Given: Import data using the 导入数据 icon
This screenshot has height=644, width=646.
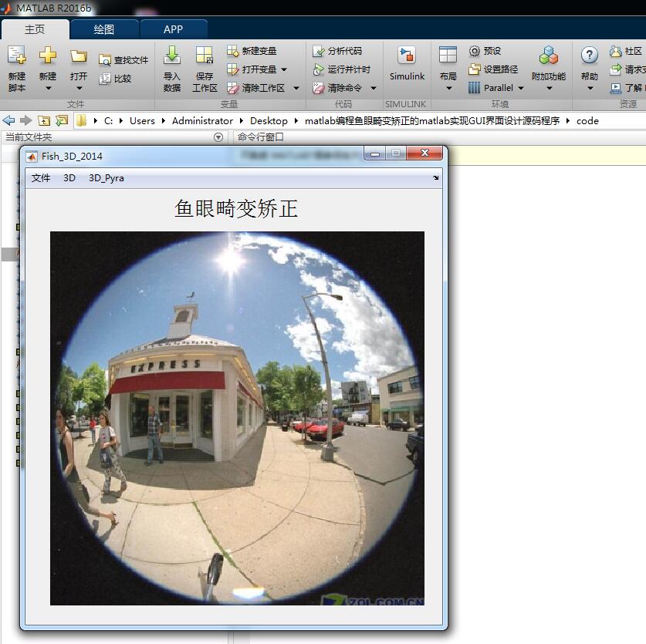Looking at the screenshot, I should pyautogui.click(x=172, y=56).
